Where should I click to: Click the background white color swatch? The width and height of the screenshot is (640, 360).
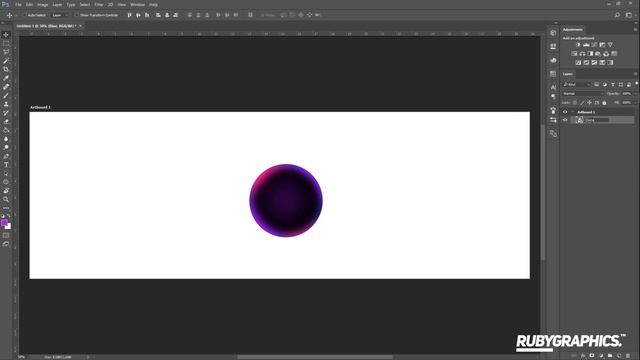[x=9, y=227]
